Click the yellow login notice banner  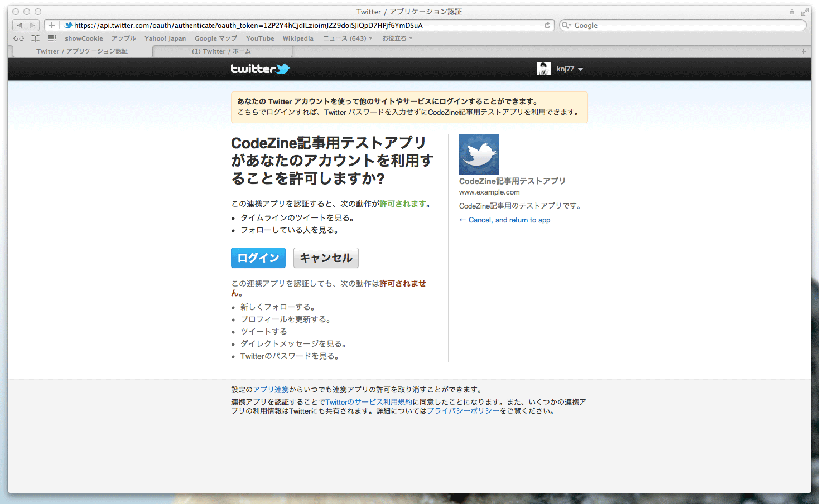pyautogui.click(x=409, y=107)
